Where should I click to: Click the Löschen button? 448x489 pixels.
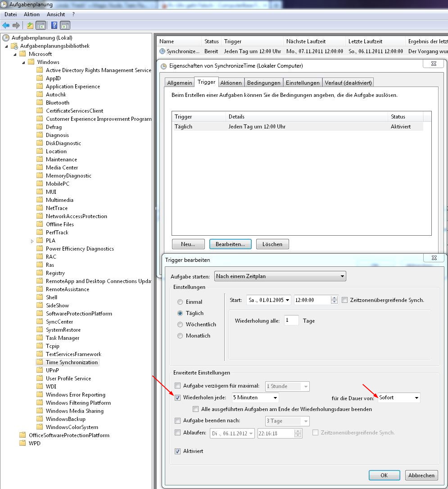pyautogui.click(x=272, y=244)
